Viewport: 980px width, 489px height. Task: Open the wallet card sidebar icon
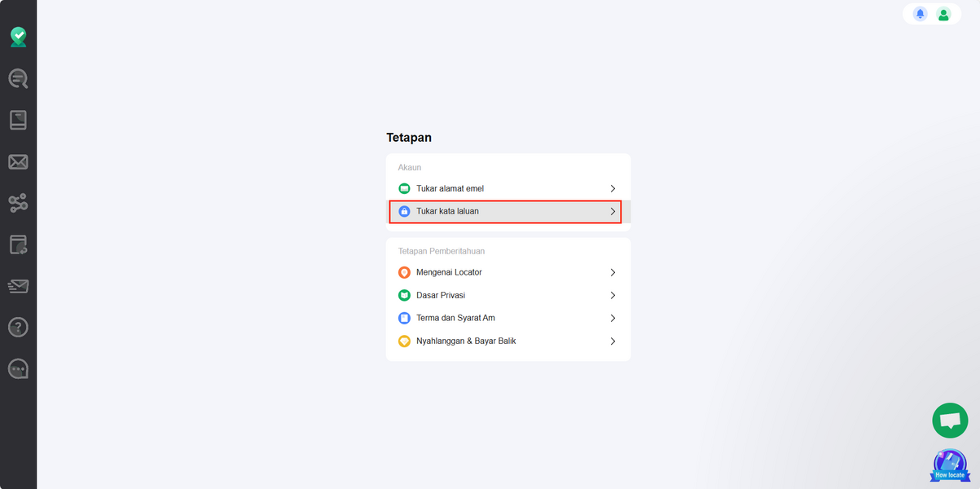[x=18, y=244]
